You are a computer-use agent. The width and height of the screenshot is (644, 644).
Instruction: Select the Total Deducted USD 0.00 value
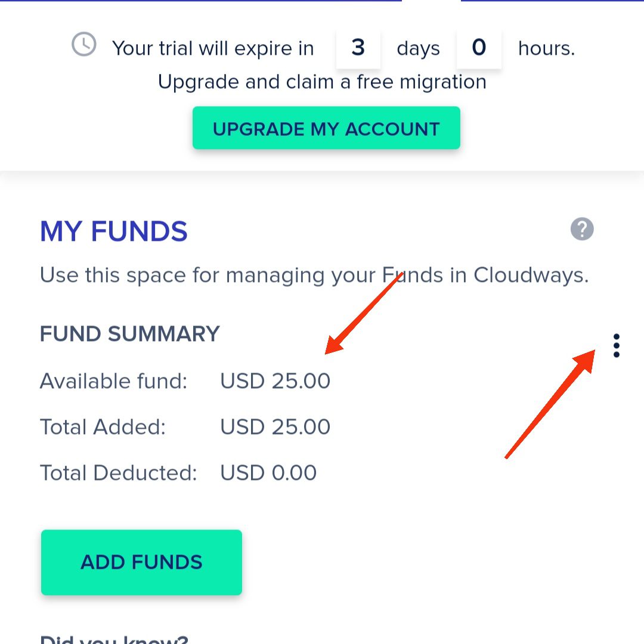(268, 473)
